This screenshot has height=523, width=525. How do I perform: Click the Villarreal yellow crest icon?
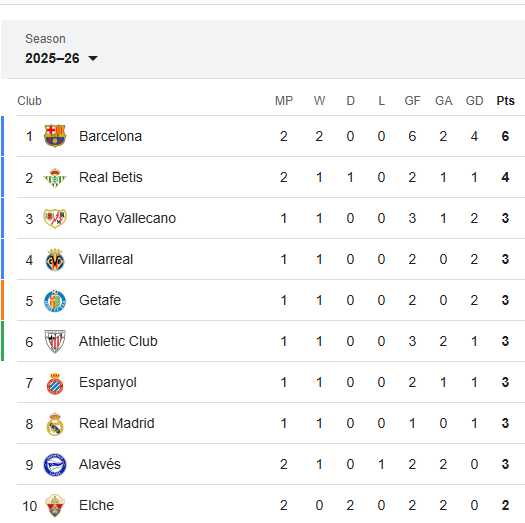(55, 259)
